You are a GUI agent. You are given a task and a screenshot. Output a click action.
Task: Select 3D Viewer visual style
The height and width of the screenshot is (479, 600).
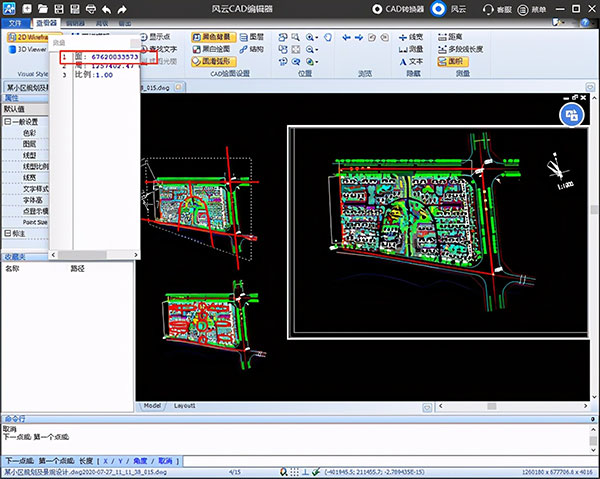(28, 49)
